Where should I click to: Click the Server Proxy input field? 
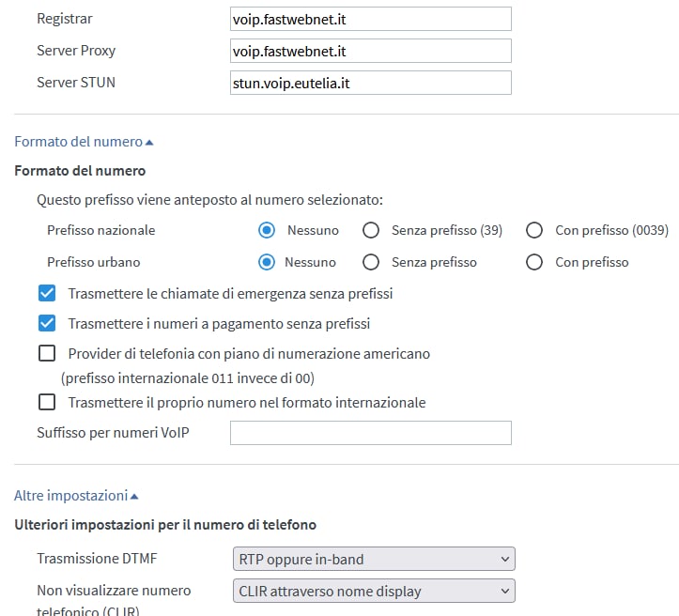pos(371,51)
